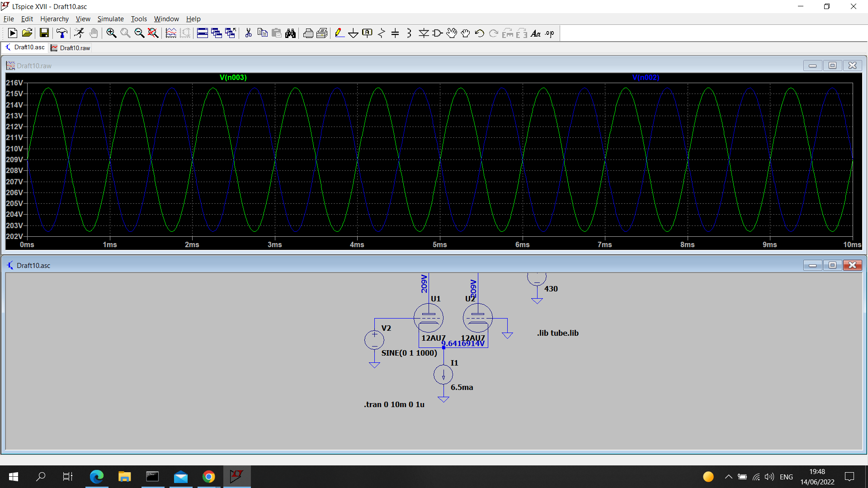This screenshot has height=488, width=868.
Task: Click the Autorange plot icon
Action: 171,33
